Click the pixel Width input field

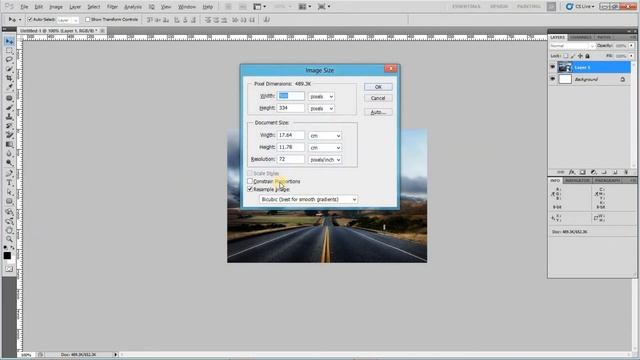pos(291,96)
